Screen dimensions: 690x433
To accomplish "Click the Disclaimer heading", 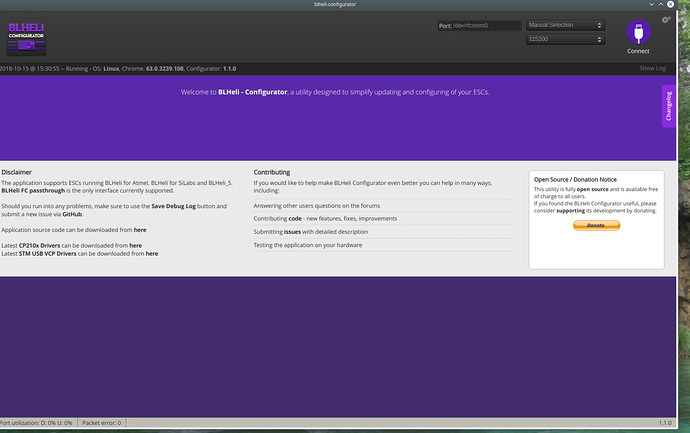I will click(16, 172).
